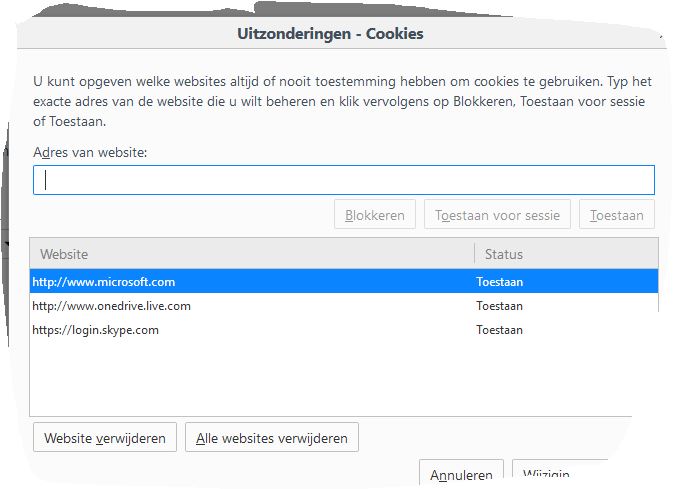Click Alle websites verwijderen button
Screen dimensions: 673x489
point(272,437)
